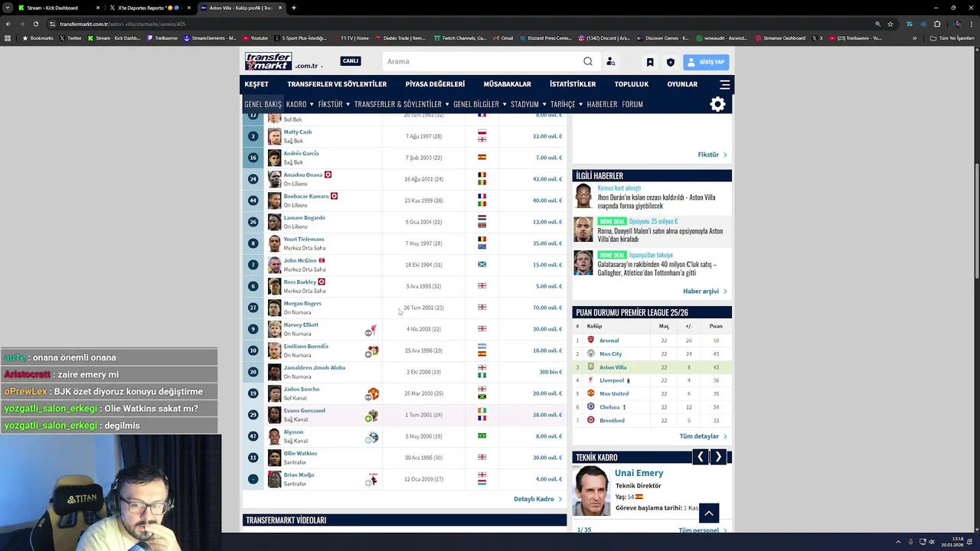This screenshot has height=551, width=980.
Task: Open Ollie Watkins player profile link
Action: coord(300,453)
